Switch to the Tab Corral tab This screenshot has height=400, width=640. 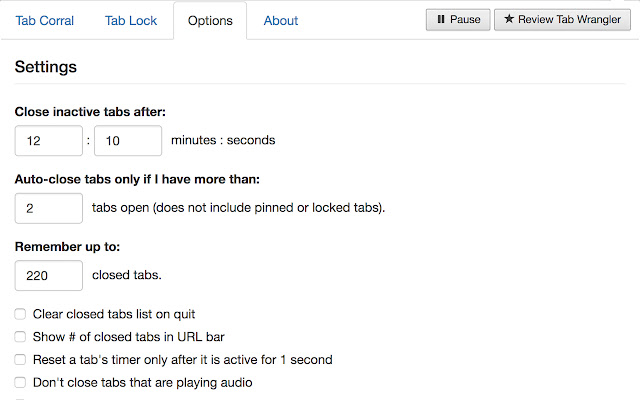coord(44,20)
